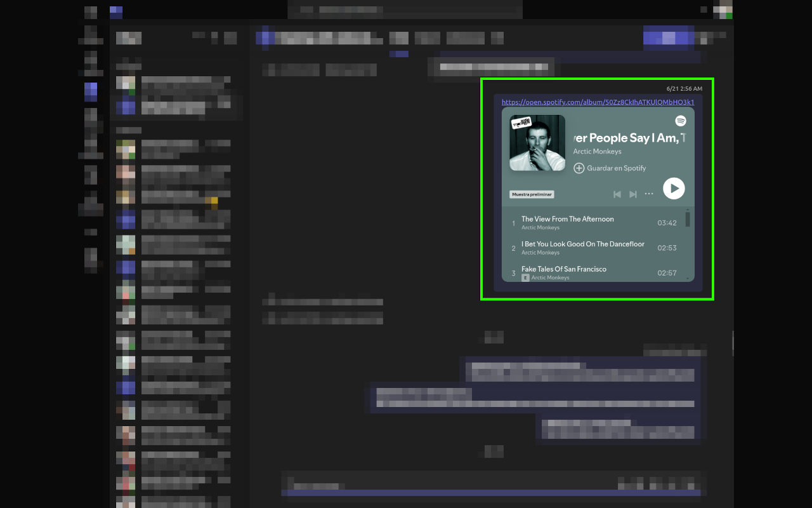Click the Arctic Monkeys artist name under track 1
The width and height of the screenshot is (812, 508).
pos(540,227)
